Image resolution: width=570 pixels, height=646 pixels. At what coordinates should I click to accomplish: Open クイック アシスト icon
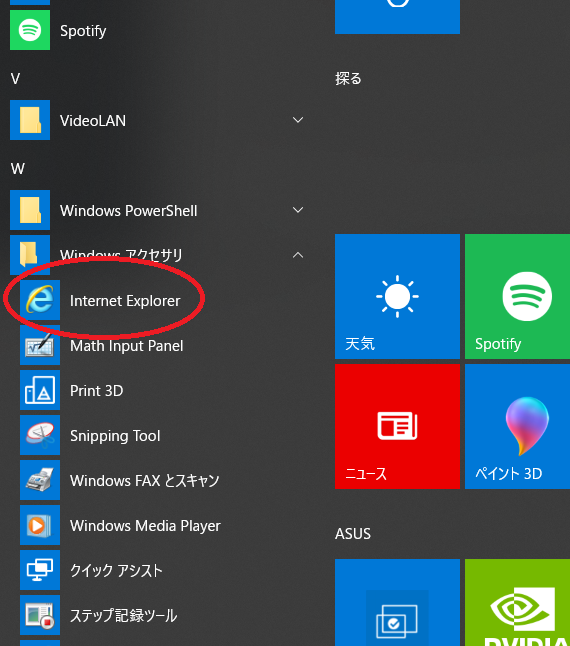point(40,570)
